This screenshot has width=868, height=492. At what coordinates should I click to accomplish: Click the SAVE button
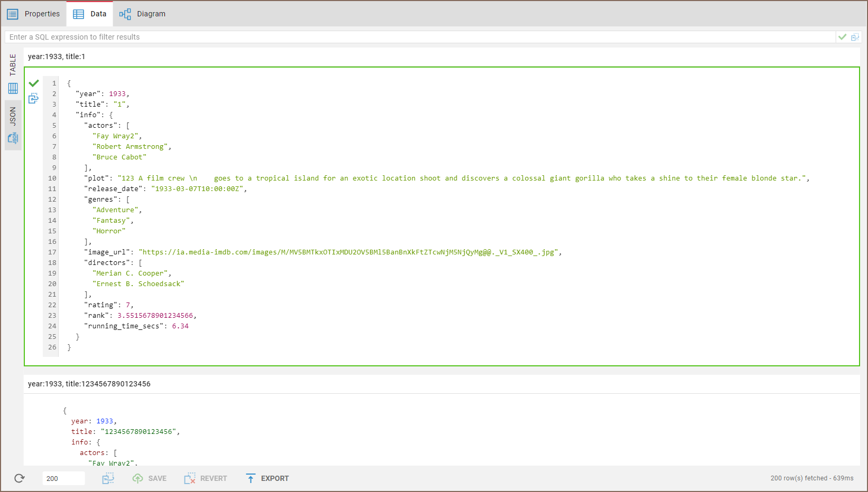coord(150,478)
